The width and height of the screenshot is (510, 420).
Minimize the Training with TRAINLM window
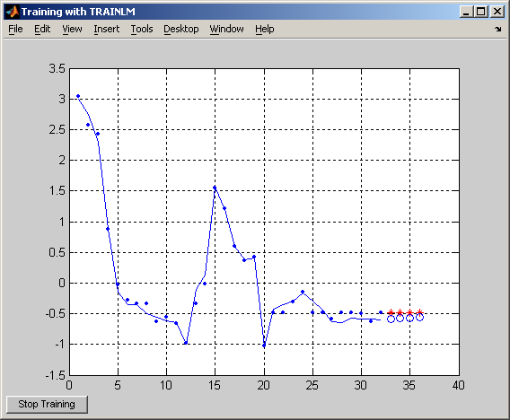click(x=466, y=12)
